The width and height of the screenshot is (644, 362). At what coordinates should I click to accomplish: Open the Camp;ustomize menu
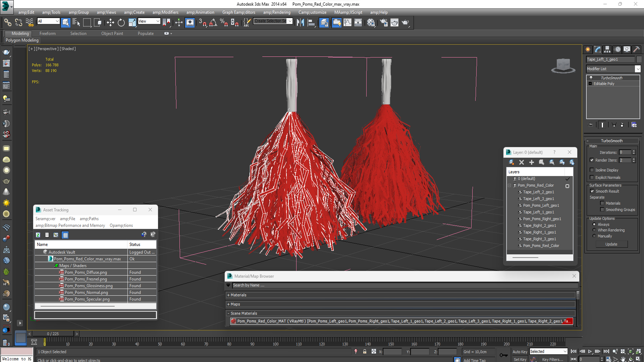[312, 12]
